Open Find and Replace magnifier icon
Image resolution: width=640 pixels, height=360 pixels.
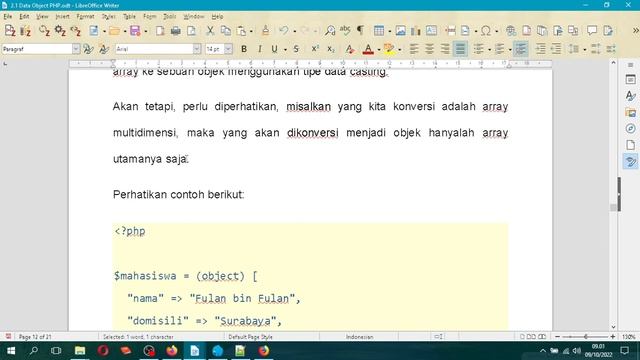point(330,31)
